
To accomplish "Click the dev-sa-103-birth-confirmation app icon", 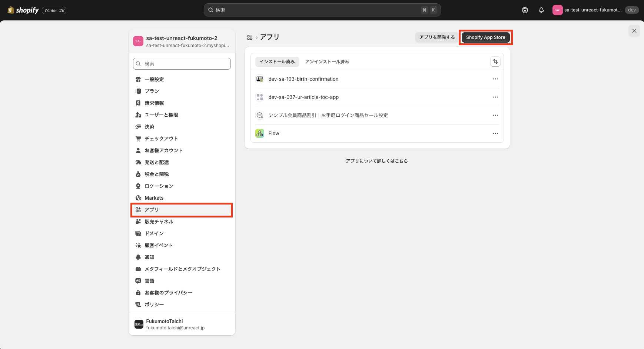I will tap(260, 79).
